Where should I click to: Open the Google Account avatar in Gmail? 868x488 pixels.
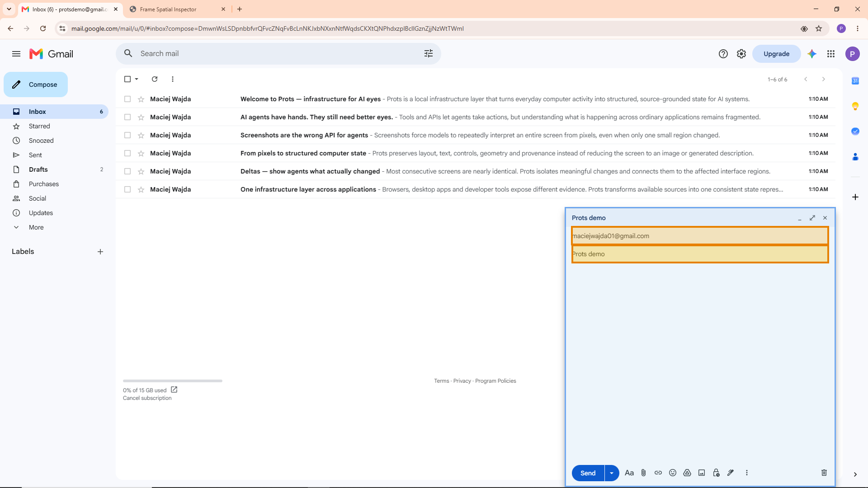click(x=853, y=54)
